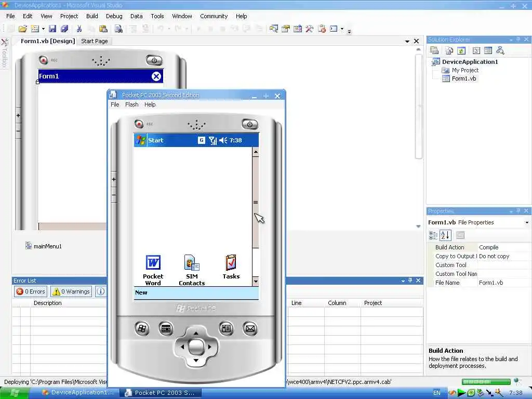Click the emulator D-pad up arrow
Viewport: 532px width, 399px height.
point(196,332)
